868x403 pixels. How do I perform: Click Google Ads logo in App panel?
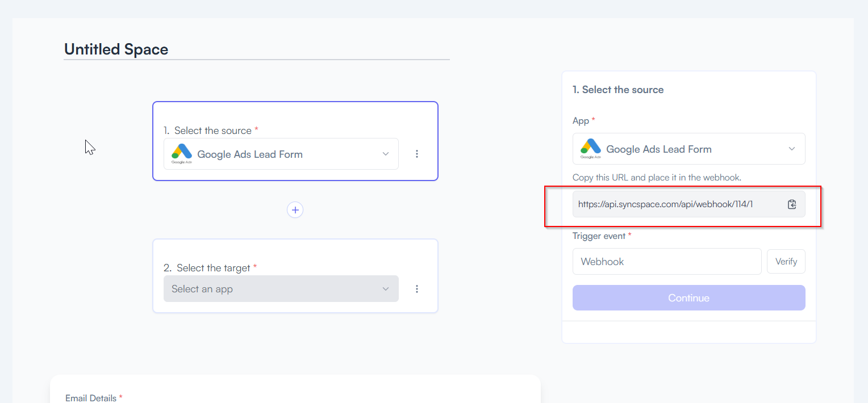point(591,149)
